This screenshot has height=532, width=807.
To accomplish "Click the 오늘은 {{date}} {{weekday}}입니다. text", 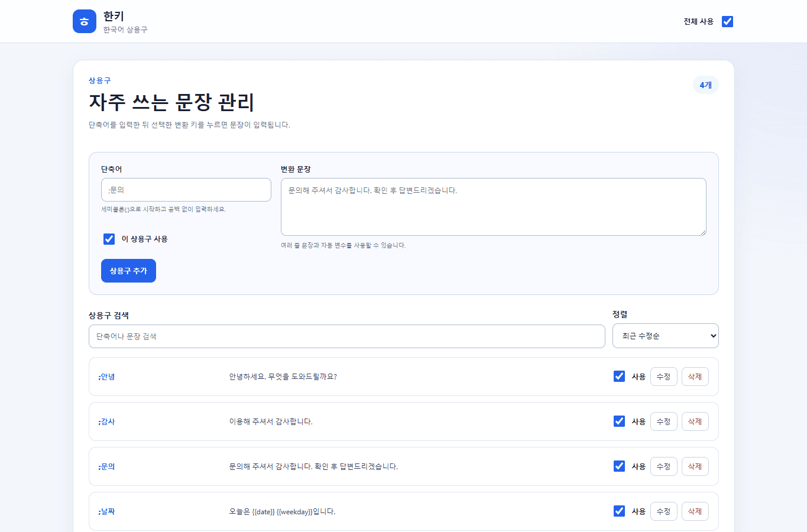I will 283,511.
